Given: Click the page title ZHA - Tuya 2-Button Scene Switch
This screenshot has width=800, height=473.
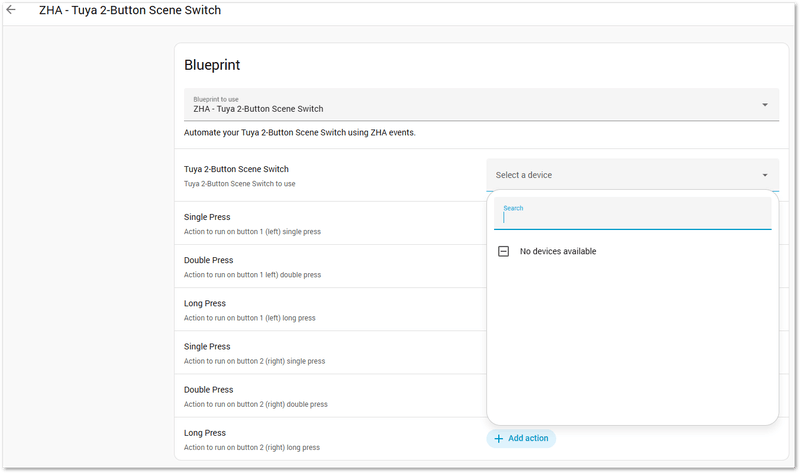Looking at the screenshot, I should [x=130, y=10].
